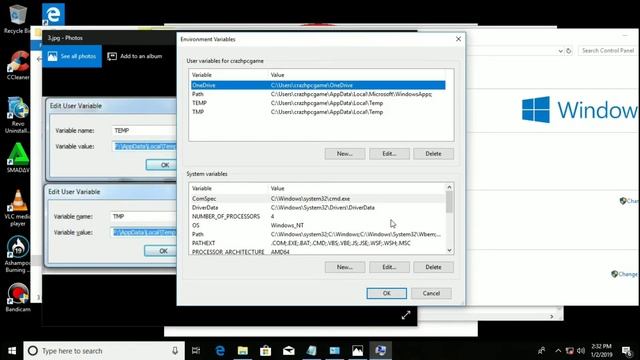Image resolution: width=640 pixels, height=360 pixels.
Task: Open Mail app from the taskbar
Action: (x=289, y=351)
